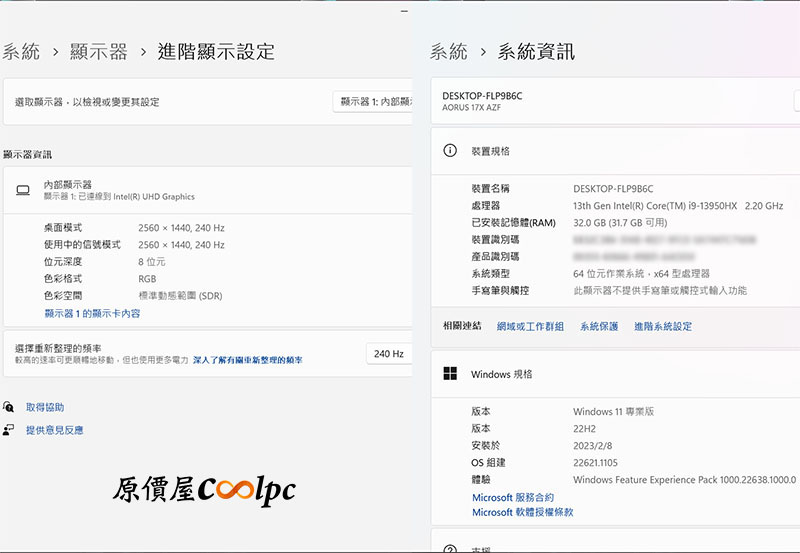This screenshot has width=800, height=553.
Task: Open the 網域或工作群組 link
Action: coord(530,326)
